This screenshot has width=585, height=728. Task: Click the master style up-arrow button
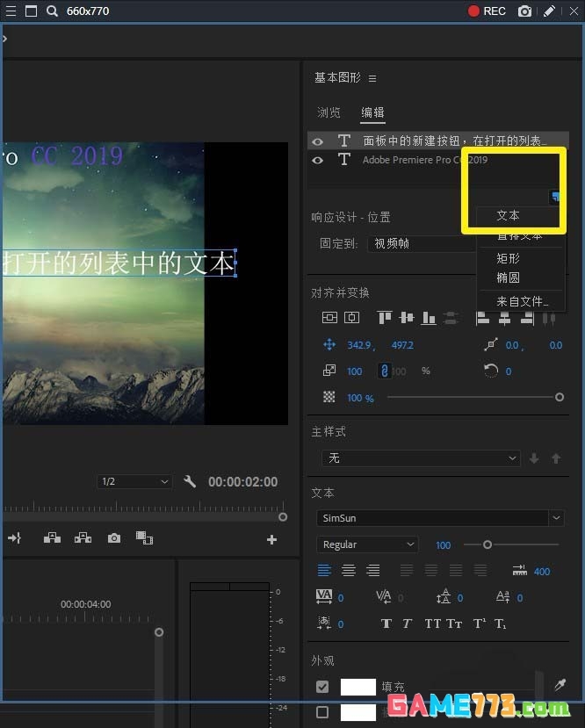tap(556, 458)
